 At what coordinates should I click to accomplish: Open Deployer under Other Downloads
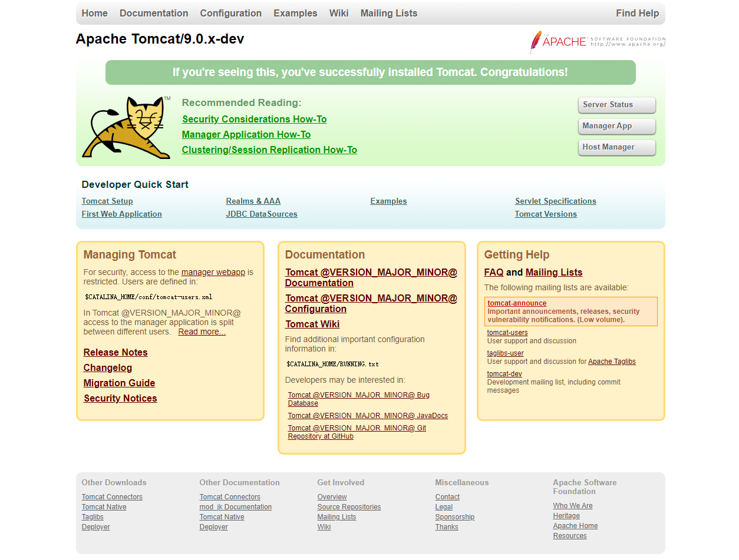(x=96, y=527)
